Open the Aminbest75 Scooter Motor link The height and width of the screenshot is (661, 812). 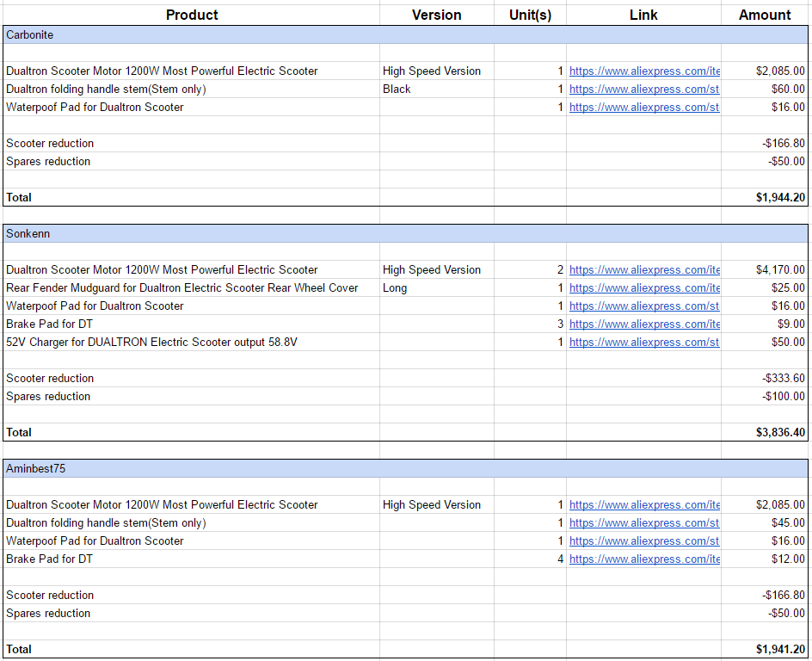[x=644, y=504]
